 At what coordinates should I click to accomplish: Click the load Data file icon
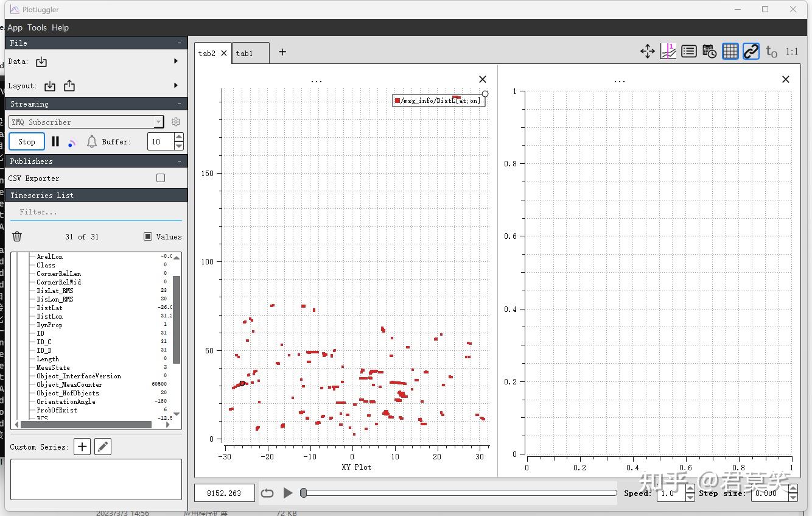pyautogui.click(x=41, y=62)
